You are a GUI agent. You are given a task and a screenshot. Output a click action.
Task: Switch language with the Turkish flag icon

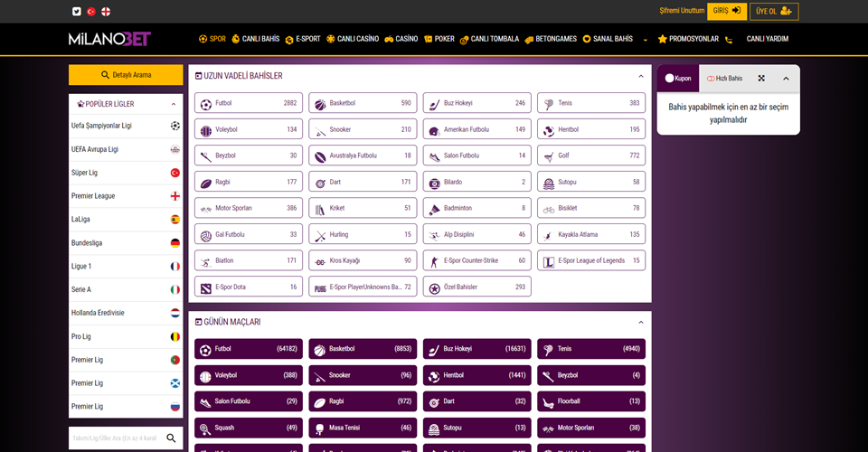pos(91,11)
